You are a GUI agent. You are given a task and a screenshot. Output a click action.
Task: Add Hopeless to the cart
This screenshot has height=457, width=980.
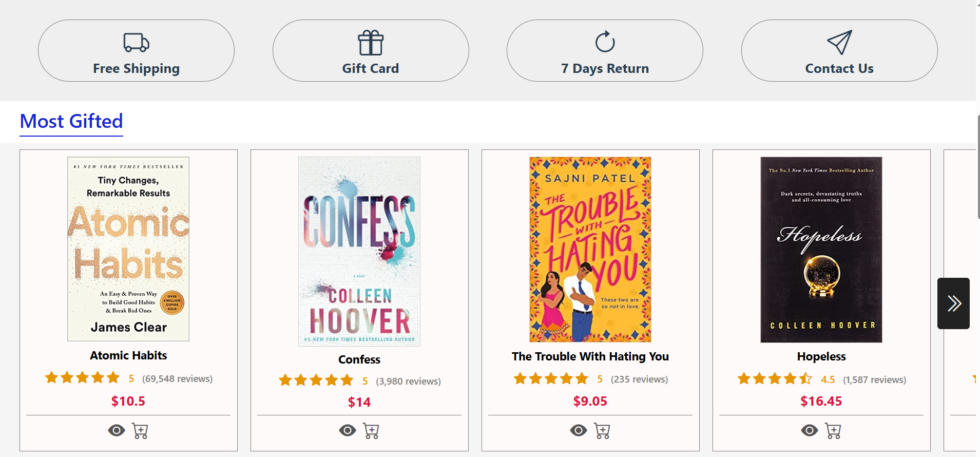pyautogui.click(x=833, y=431)
